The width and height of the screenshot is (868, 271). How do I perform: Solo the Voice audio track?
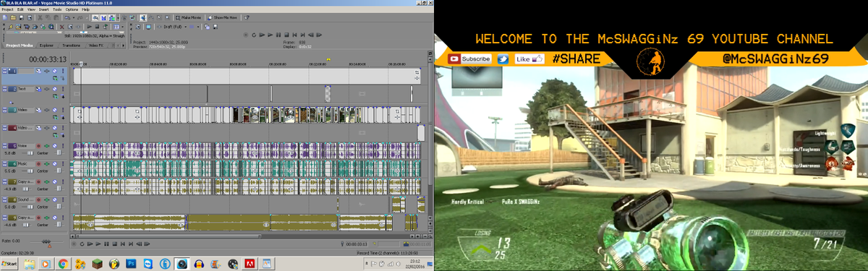63,146
